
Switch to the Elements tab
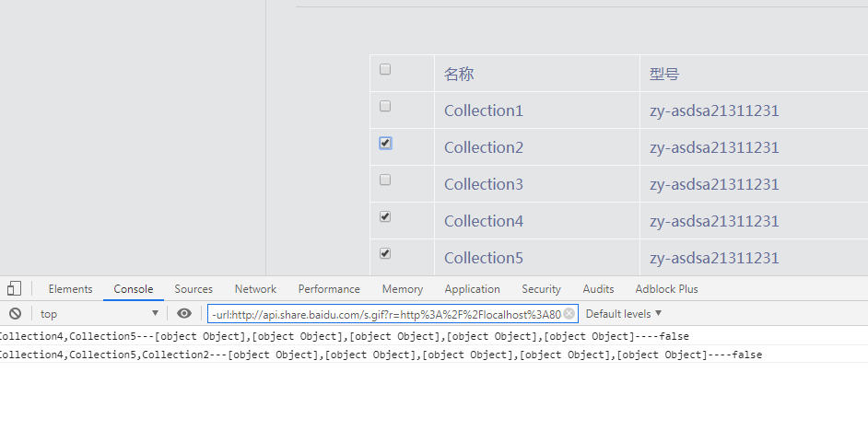tap(70, 289)
